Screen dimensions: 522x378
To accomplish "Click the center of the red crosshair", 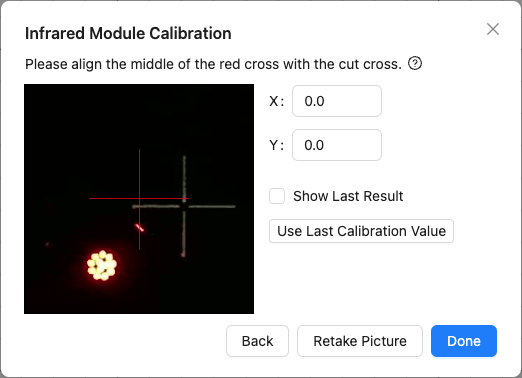I will click(139, 198).
